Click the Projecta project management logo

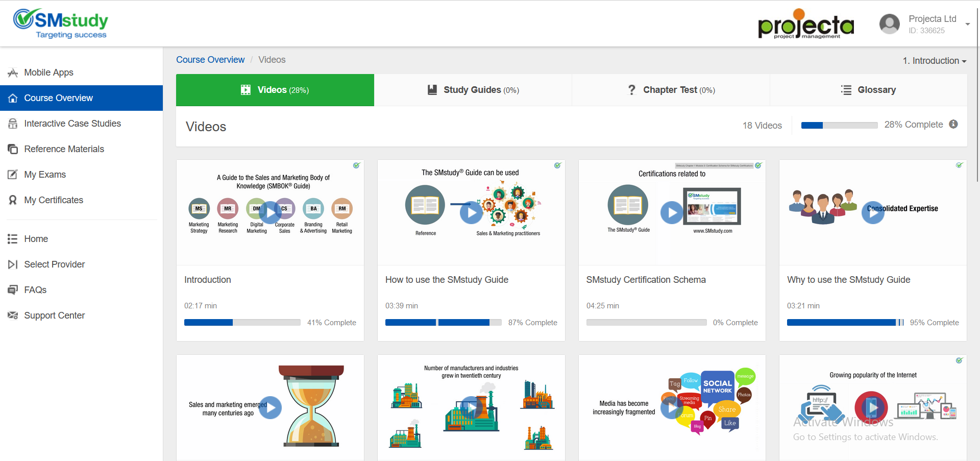(x=806, y=24)
